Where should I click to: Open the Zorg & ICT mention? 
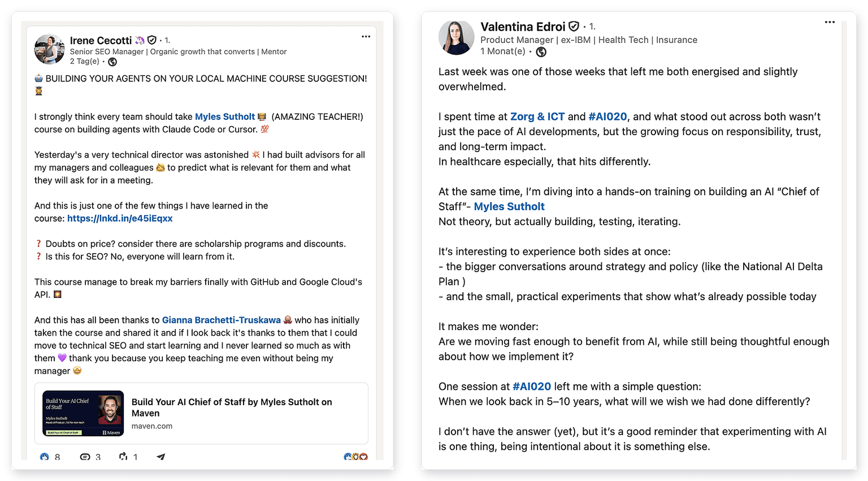537,116
